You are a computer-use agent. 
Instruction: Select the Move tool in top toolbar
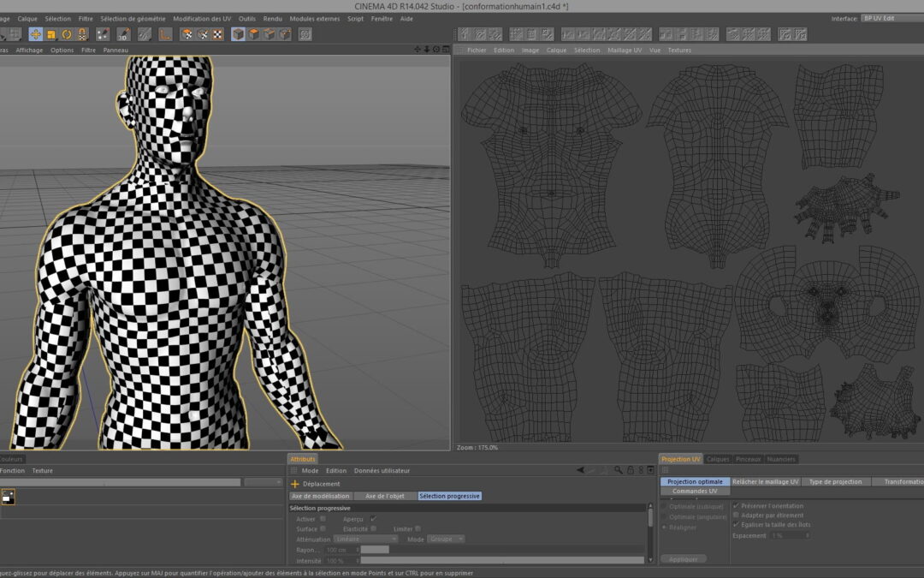pyautogui.click(x=35, y=34)
